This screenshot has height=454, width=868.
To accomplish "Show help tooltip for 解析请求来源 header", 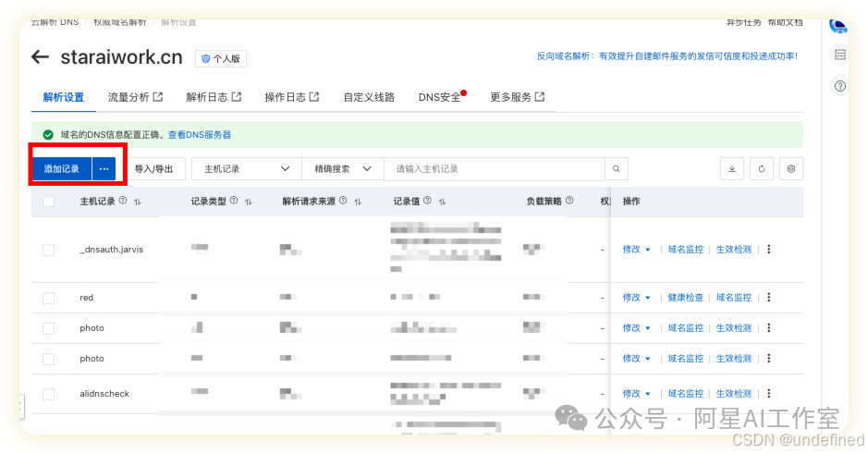I will point(343,201).
